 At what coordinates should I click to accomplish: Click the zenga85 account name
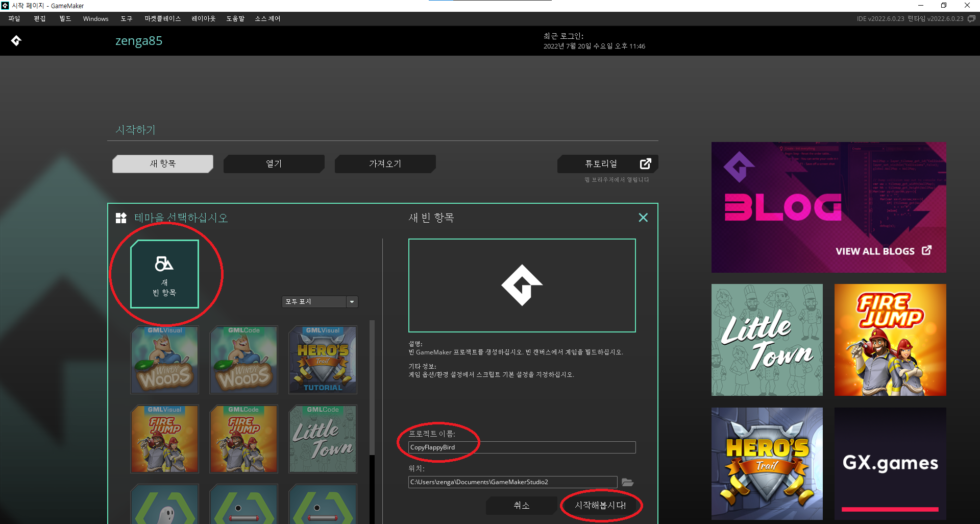[139, 41]
